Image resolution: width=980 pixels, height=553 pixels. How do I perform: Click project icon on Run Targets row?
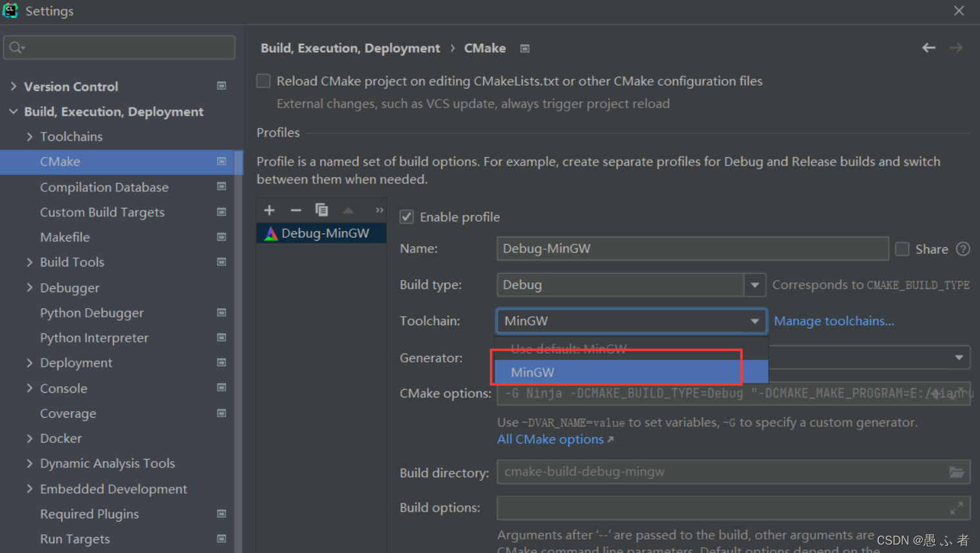coord(221,539)
